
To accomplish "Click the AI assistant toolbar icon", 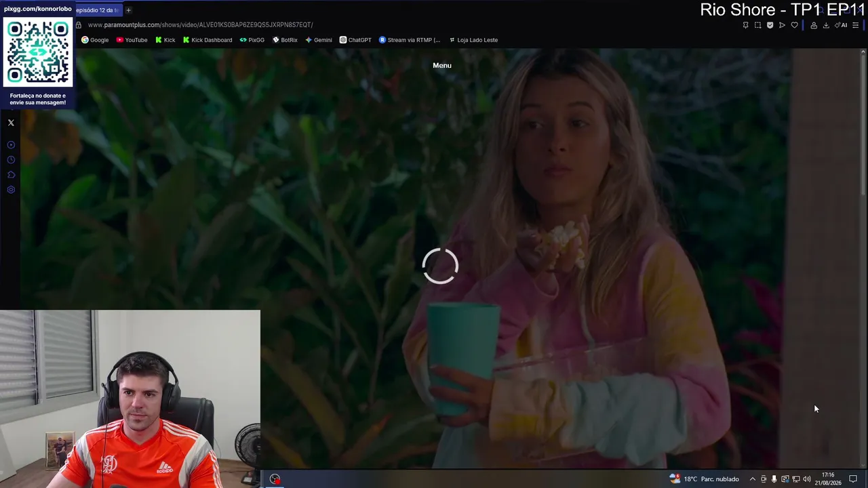I will [841, 25].
